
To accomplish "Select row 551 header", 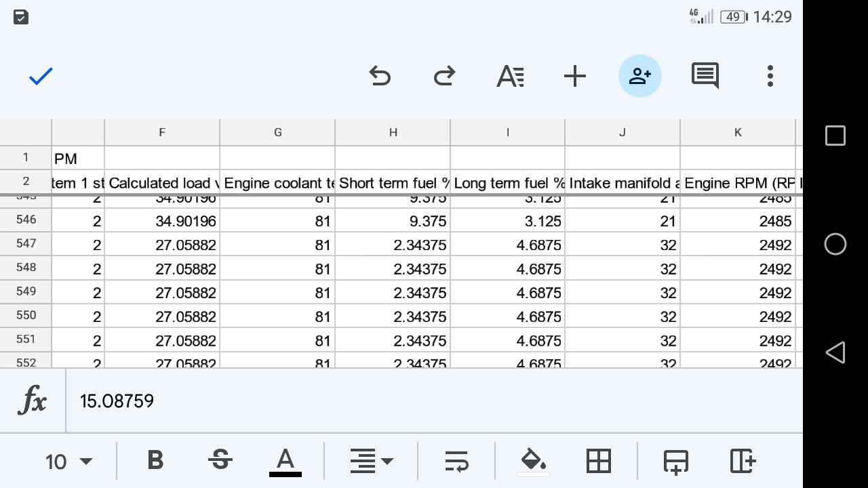I will pyautogui.click(x=26, y=340).
